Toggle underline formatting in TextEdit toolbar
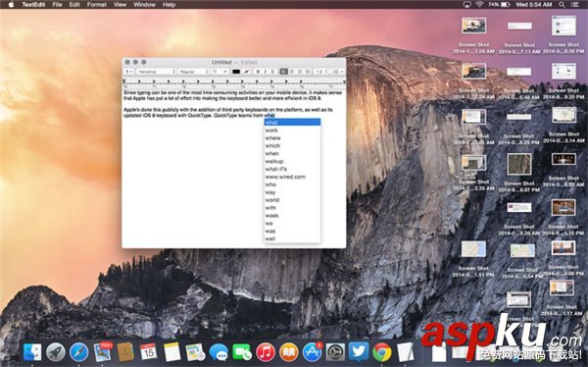The height and width of the screenshot is (367, 588). tap(272, 72)
